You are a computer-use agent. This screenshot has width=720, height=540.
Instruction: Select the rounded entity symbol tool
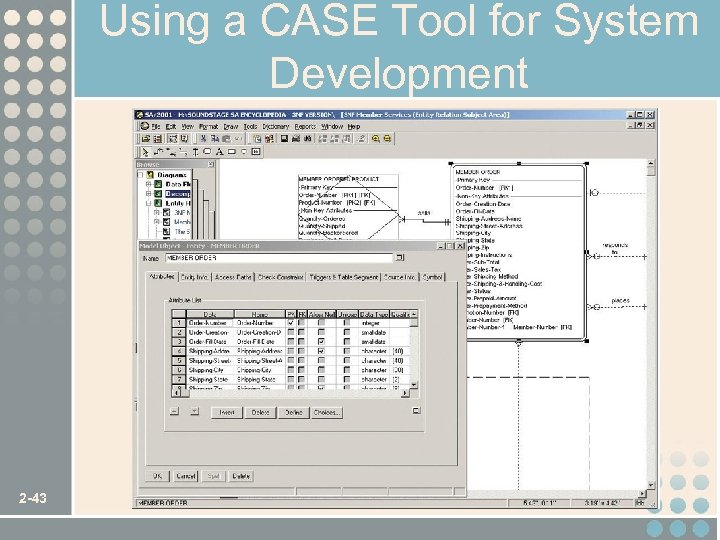(207, 152)
